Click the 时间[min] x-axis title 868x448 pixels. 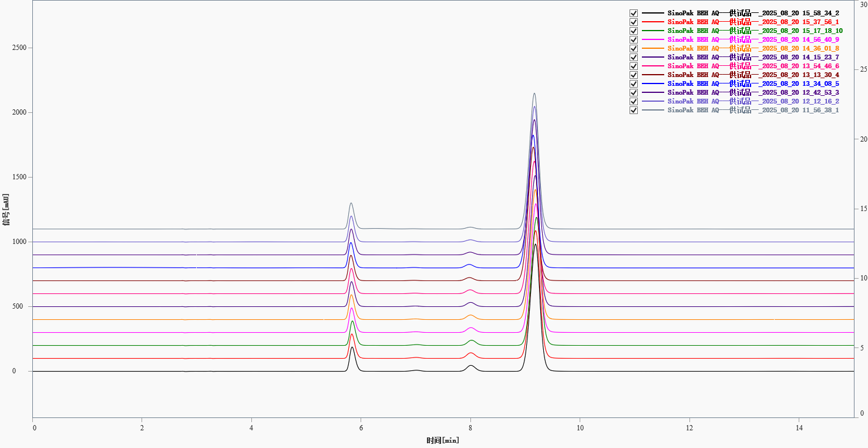(443, 440)
